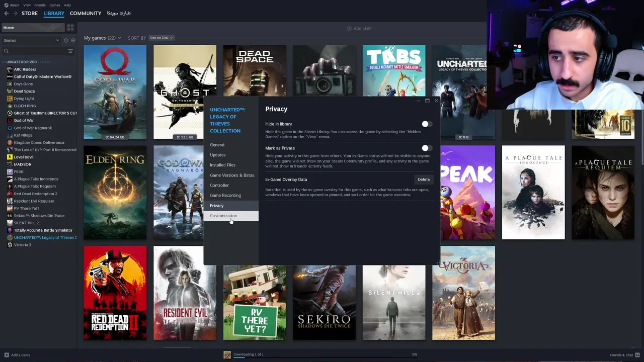Select God of War icon in sidebar
644x362 pixels.
[x=10, y=121]
